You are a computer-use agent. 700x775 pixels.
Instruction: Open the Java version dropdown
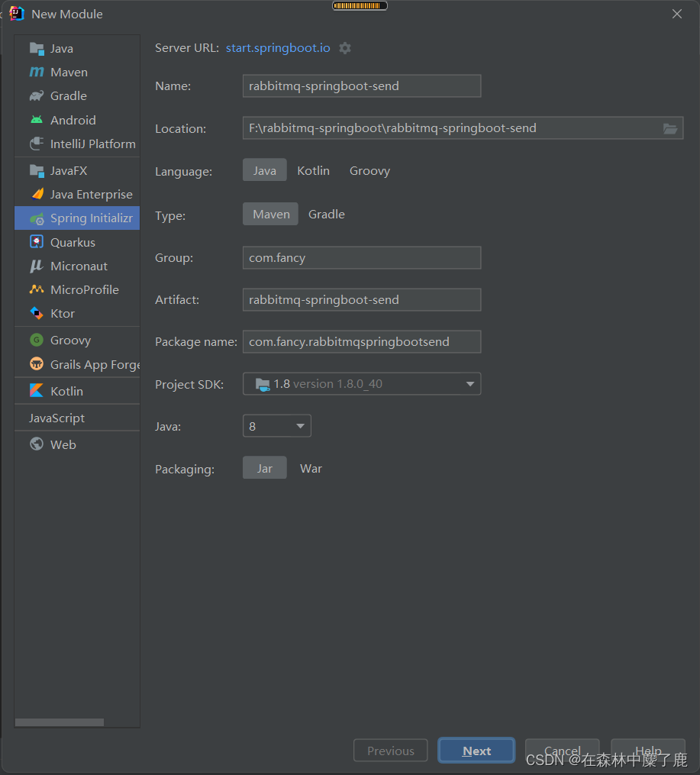(x=276, y=426)
